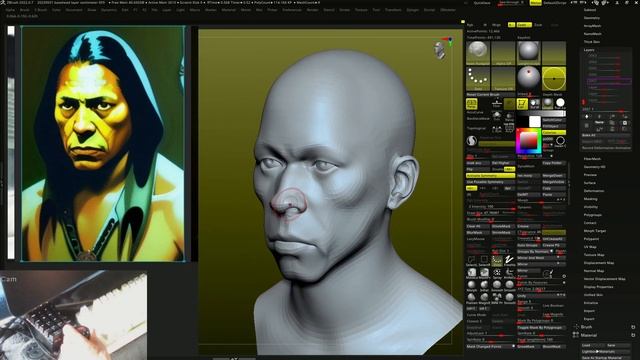This screenshot has width=640, height=360.
Task: Open the Alpha menu
Action: tap(10, 10)
